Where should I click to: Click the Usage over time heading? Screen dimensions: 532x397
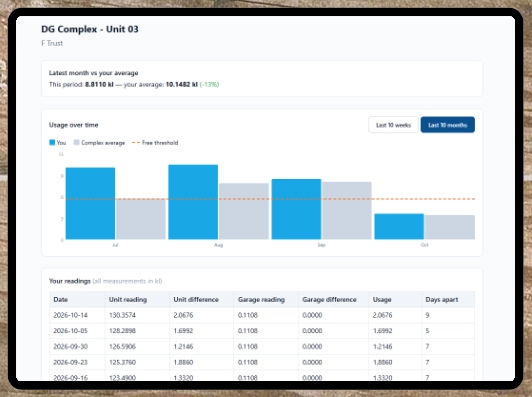[x=74, y=125]
